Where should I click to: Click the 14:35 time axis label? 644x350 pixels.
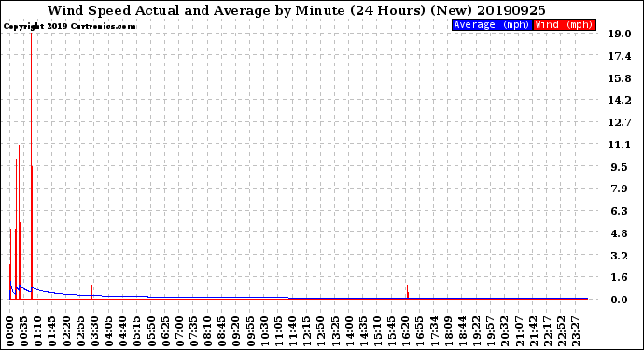coord(363,331)
